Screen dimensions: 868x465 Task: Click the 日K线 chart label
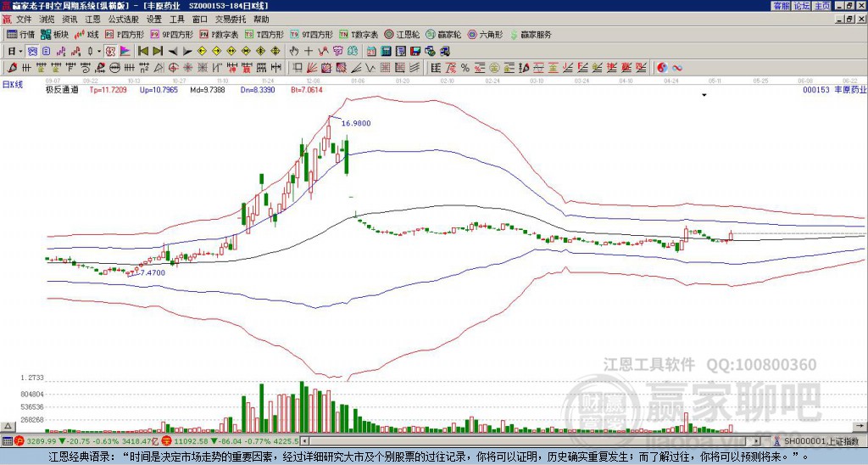pyautogui.click(x=13, y=85)
